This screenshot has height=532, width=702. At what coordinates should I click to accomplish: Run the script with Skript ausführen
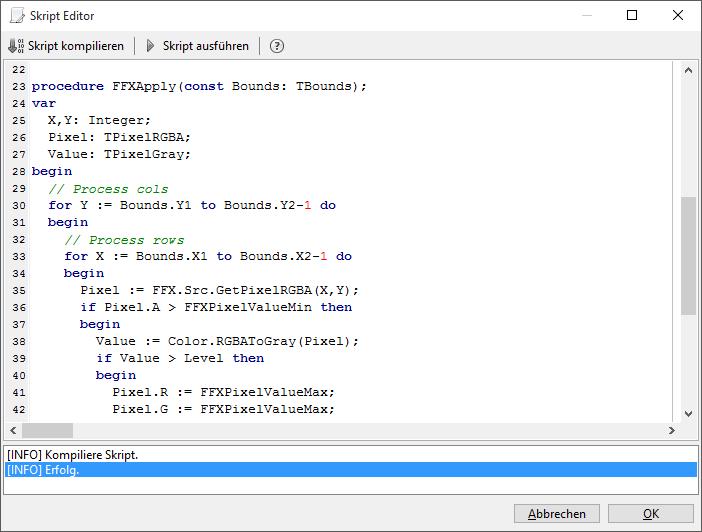point(198,46)
